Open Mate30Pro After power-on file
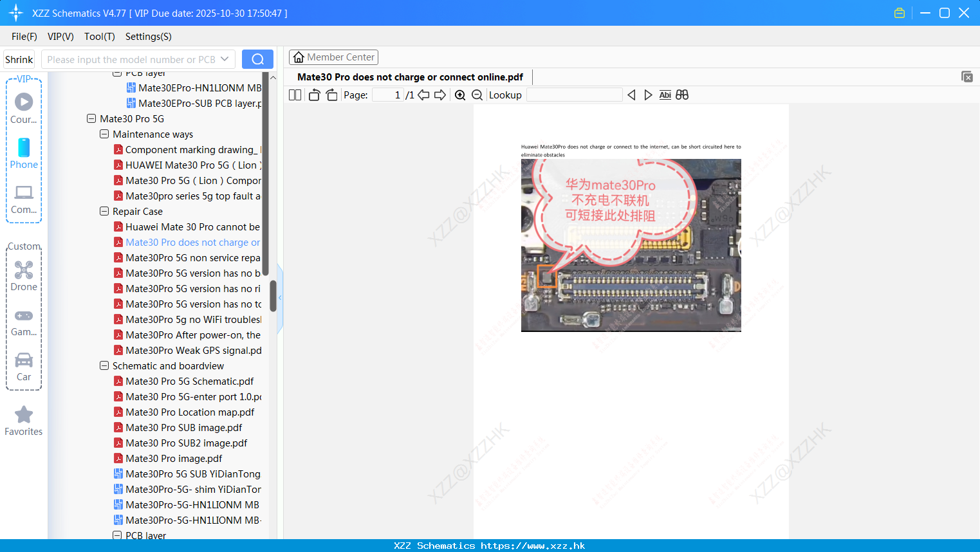 coord(187,335)
